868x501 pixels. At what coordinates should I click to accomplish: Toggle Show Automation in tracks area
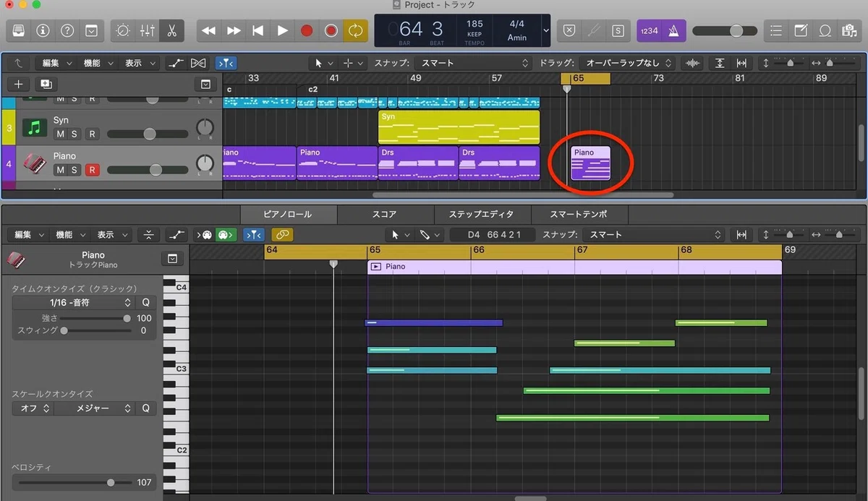click(x=175, y=63)
